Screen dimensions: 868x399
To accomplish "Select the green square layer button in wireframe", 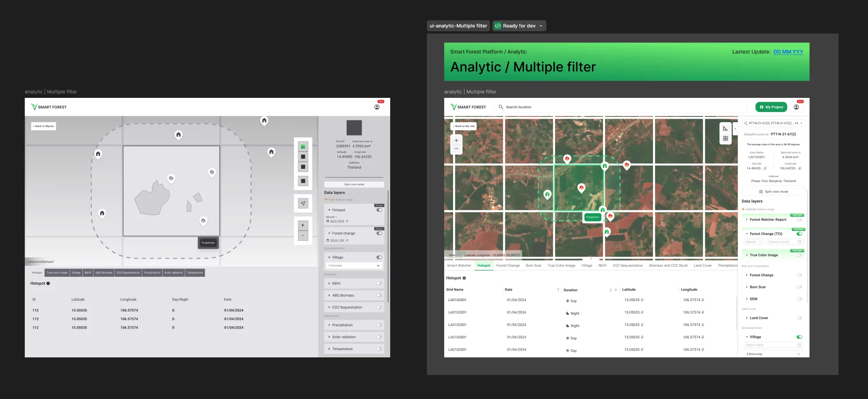I will pos(303,146).
